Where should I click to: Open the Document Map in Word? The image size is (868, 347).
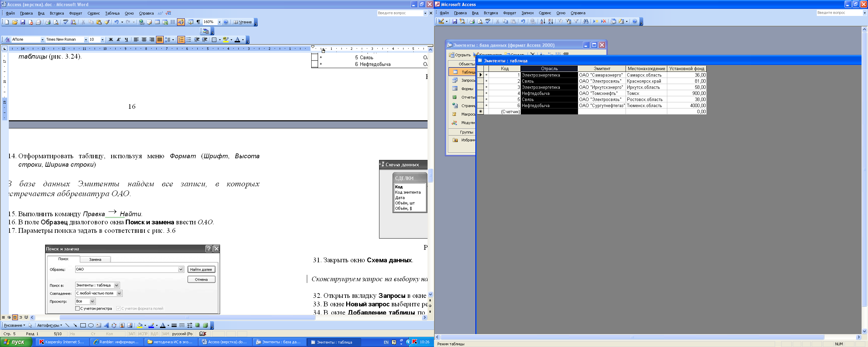tap(191, 22)
